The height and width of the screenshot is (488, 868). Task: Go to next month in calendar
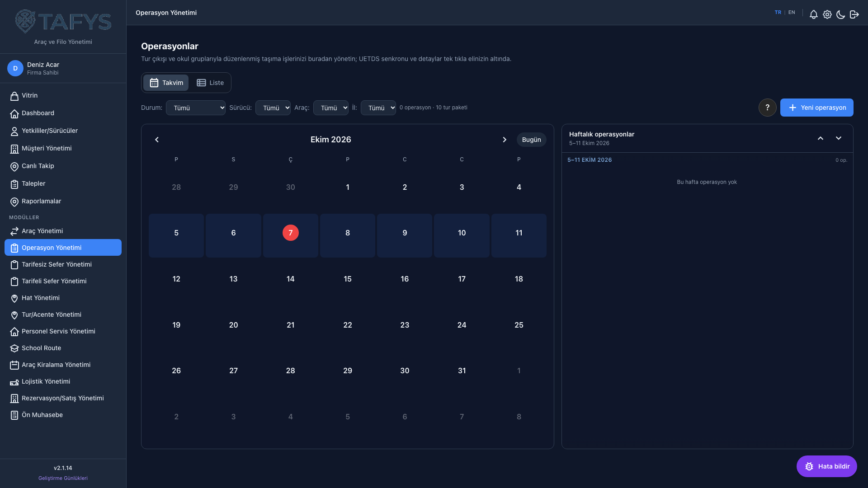click(x=505, y=140)
